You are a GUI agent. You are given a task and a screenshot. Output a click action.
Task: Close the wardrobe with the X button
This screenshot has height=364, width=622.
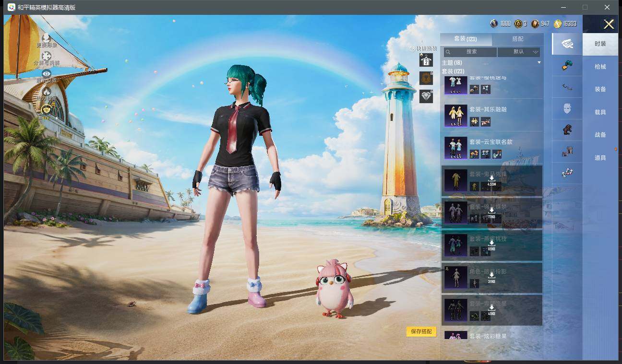click(609, 24)
